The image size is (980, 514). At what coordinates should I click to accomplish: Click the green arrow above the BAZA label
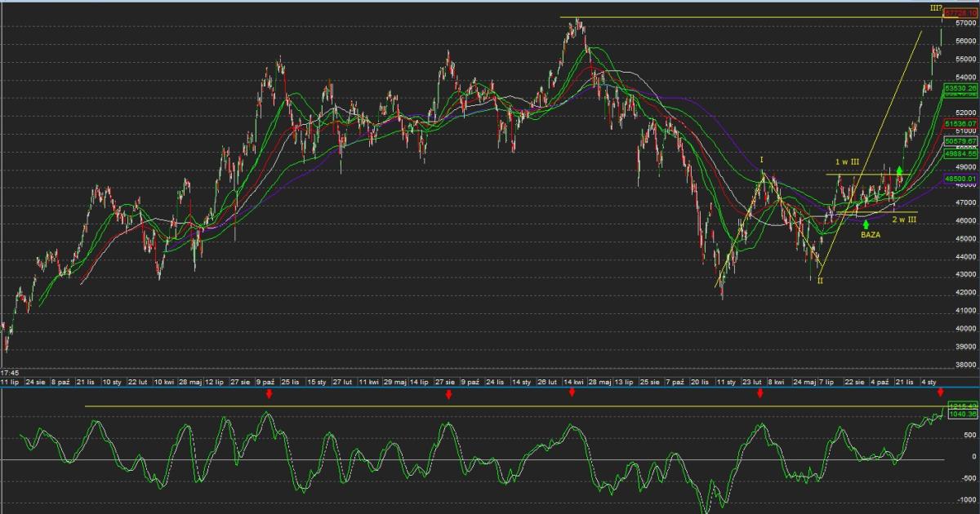point(866,224)
